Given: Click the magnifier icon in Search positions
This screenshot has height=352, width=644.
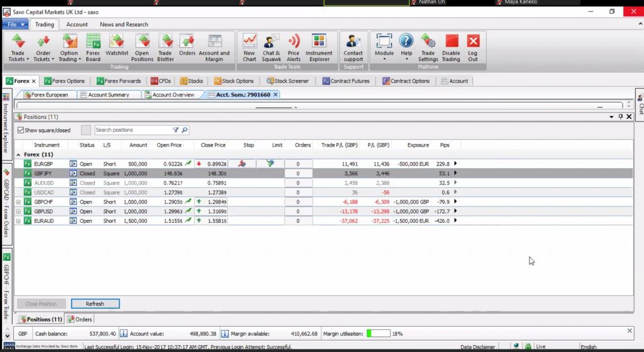Looking at the screenshot, I should [184, 130].
